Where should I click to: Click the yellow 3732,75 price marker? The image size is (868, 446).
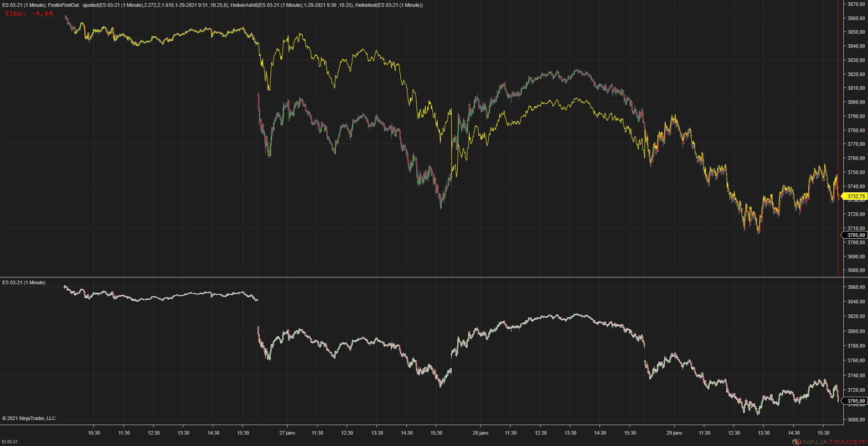pyautogui.click(x=855, y=197)
